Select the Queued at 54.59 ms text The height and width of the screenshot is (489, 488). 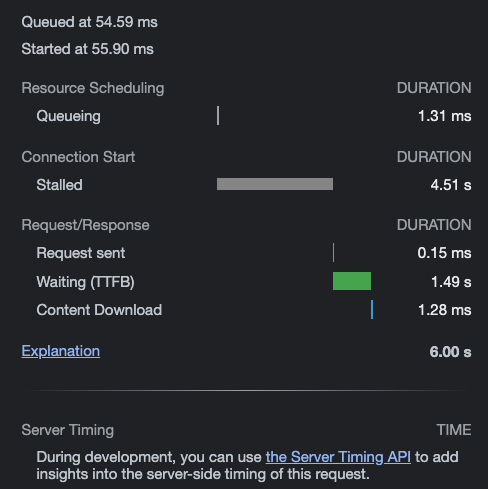click(89, 22)
